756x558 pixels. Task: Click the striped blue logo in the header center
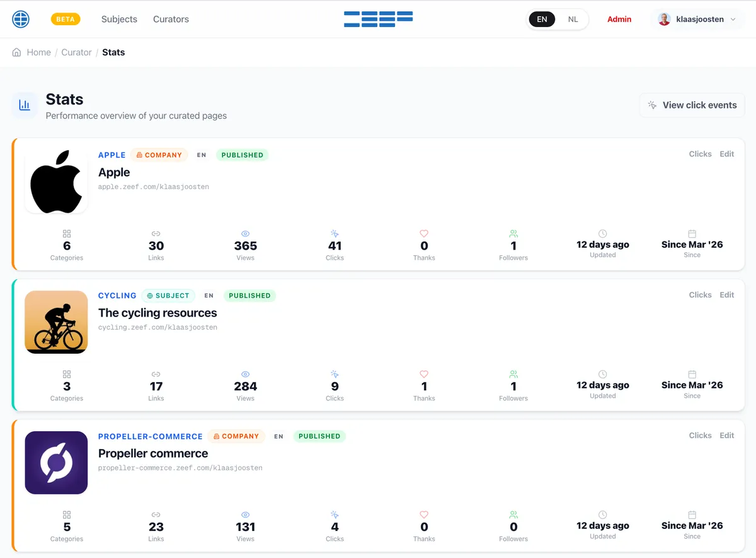tap(378, 19)
